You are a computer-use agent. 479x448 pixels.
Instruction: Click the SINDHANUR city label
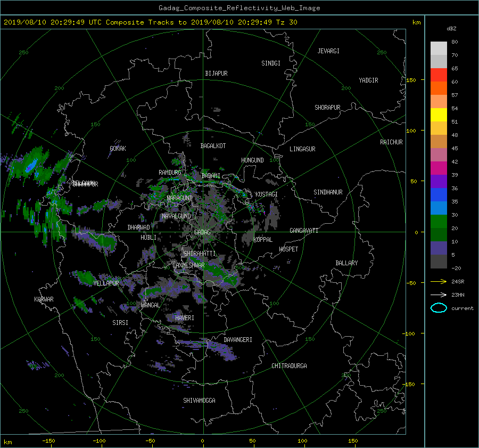pos(328,192)
